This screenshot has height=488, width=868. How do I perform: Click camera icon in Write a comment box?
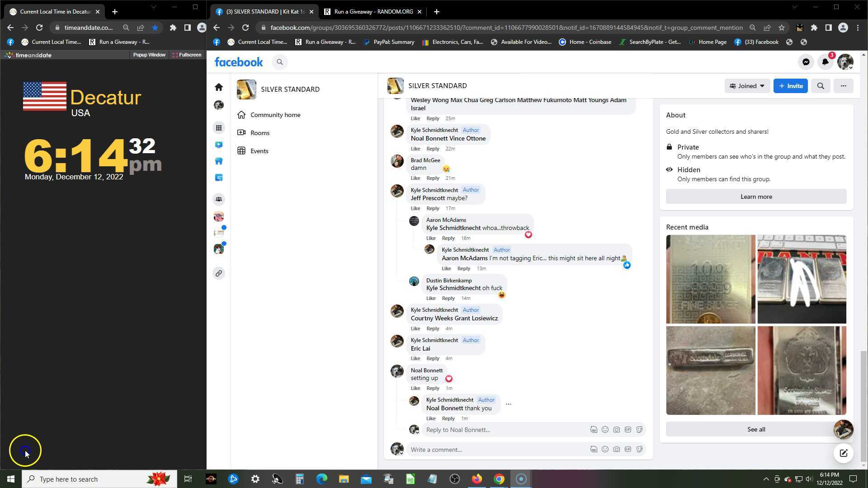click(x=616, y=450)
